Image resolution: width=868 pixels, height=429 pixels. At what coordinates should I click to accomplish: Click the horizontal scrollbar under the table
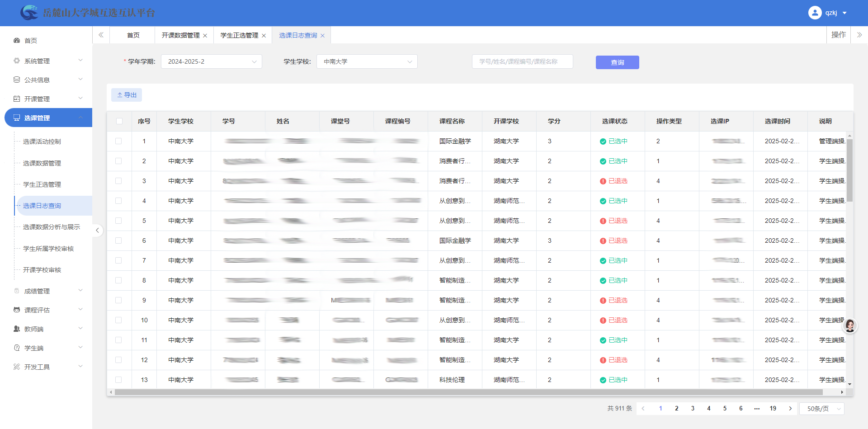coord(468,392)
